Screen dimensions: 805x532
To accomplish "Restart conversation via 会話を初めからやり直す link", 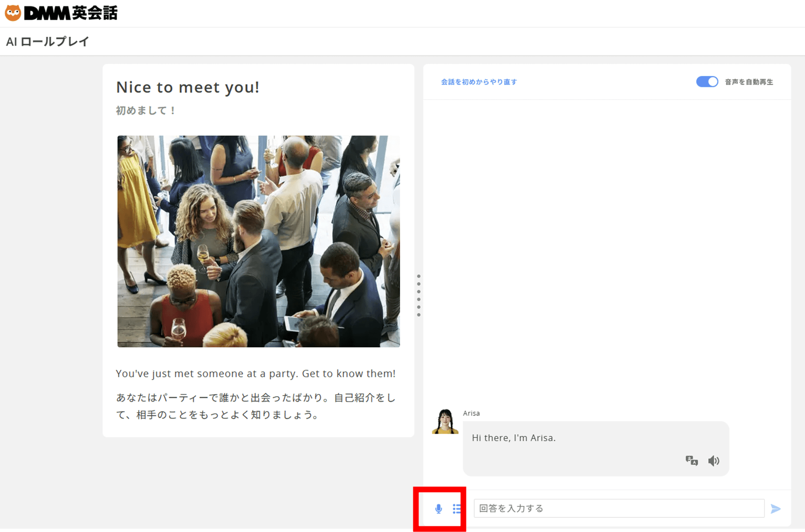I will point(479,82).
